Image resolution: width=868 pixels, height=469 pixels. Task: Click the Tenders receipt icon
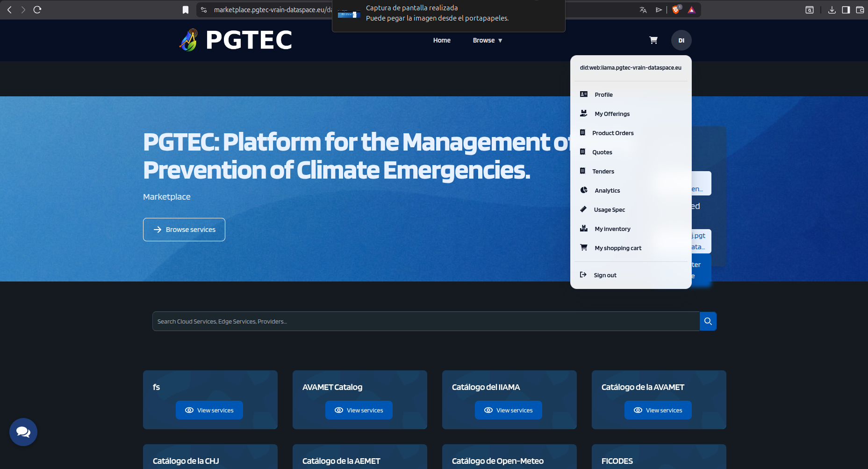point(582,171)
